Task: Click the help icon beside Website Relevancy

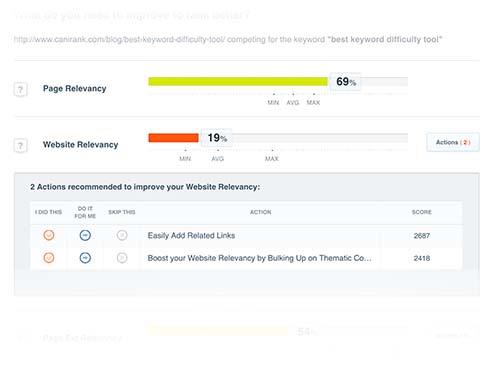Action: 20,145
